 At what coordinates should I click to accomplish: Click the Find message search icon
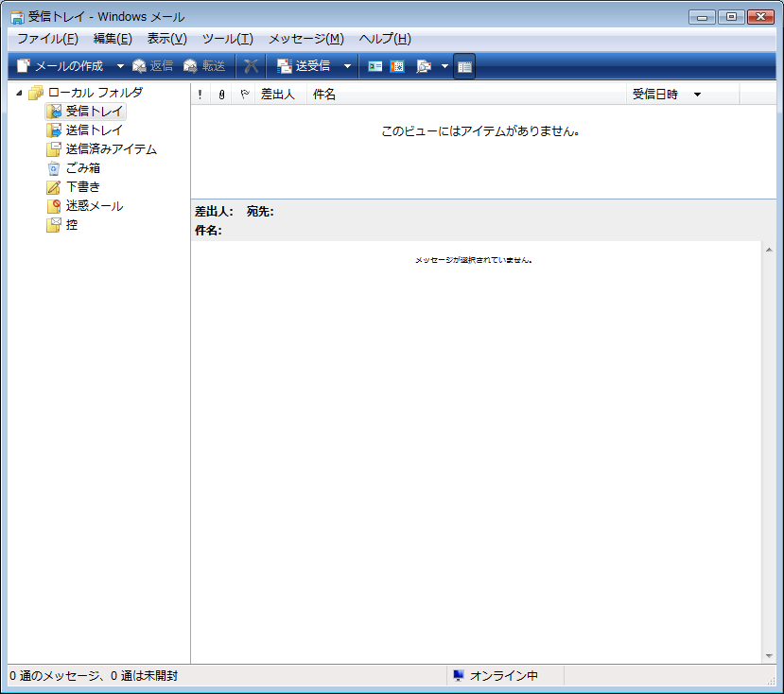tap(424, 66)
